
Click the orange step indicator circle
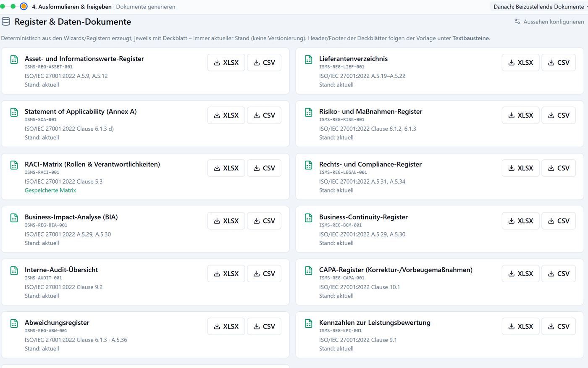tap(24, 6)
